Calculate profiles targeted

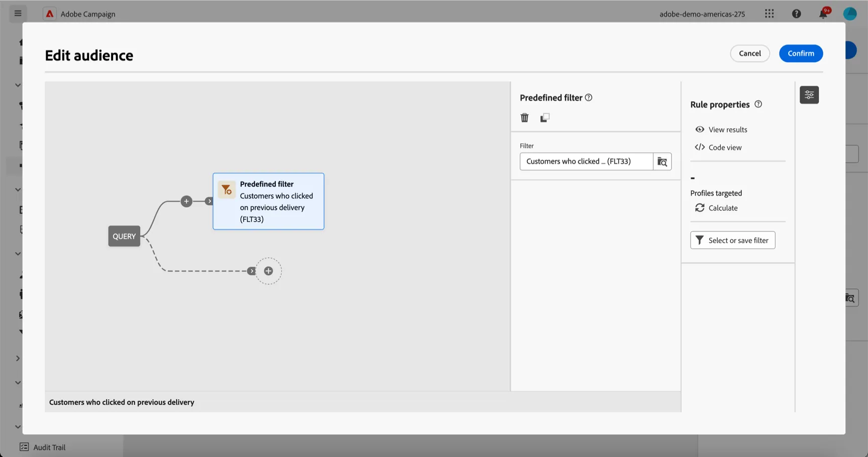pos(716,208)
